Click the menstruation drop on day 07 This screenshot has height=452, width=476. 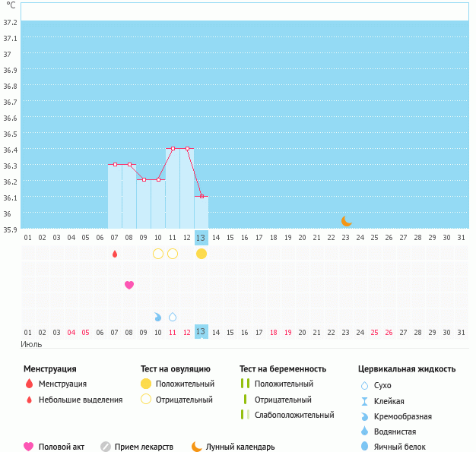pos(115,254)
